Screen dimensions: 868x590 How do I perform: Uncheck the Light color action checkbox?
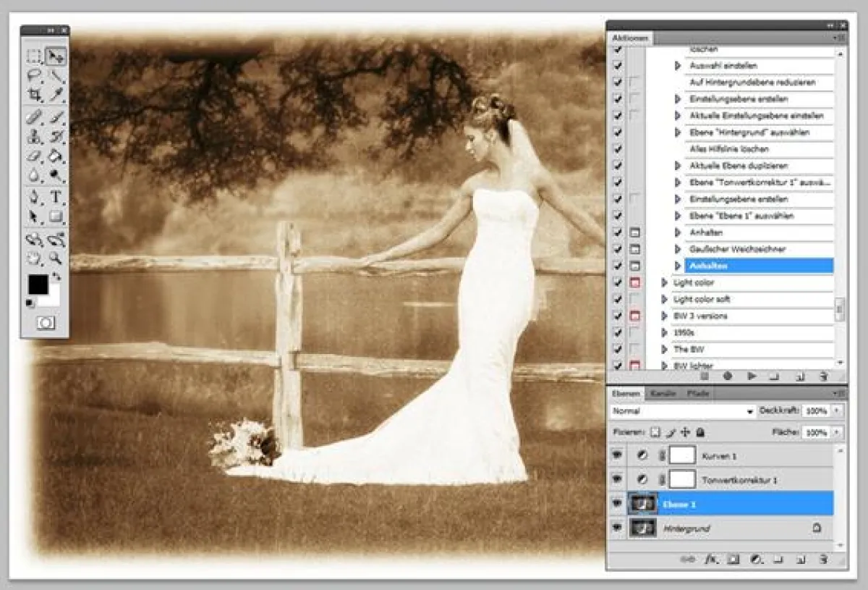(x=617, y=282)
